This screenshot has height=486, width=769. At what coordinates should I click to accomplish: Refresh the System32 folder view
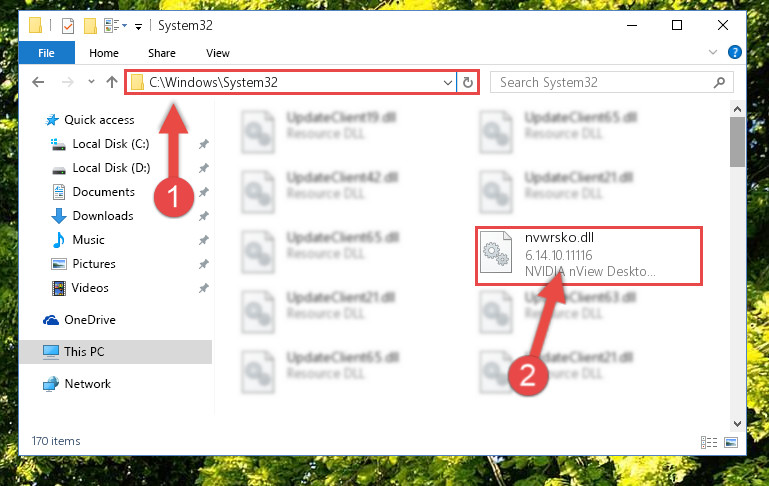tap(468, 82)
